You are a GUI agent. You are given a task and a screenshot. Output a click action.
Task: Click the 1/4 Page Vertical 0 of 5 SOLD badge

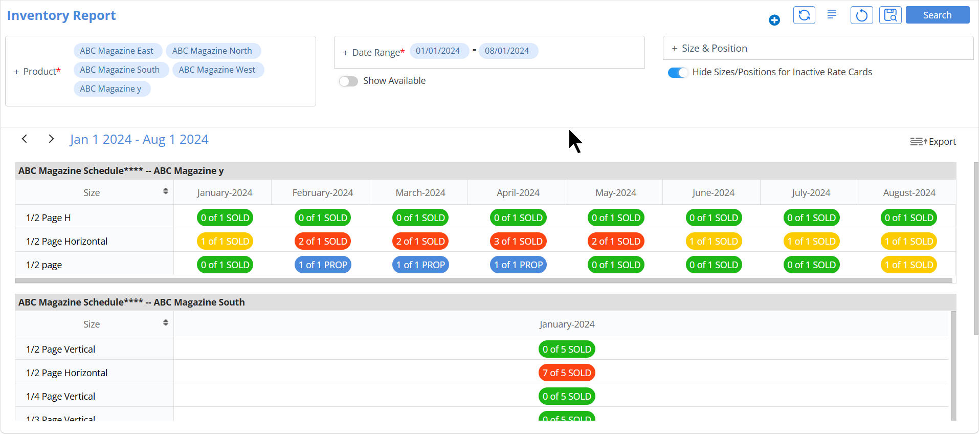click(x=567, y=396)
